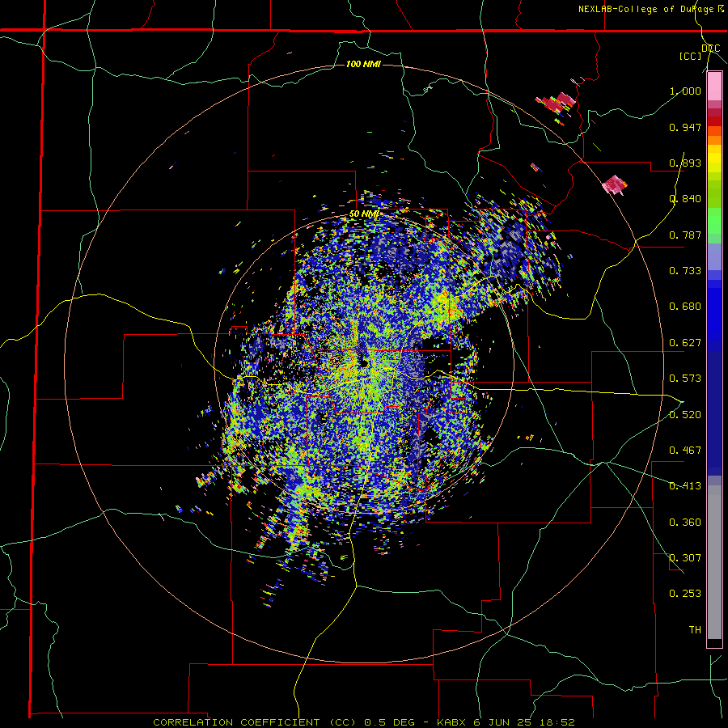
Task: Click the TH threshold label on legend
Action: pos(695,630)
